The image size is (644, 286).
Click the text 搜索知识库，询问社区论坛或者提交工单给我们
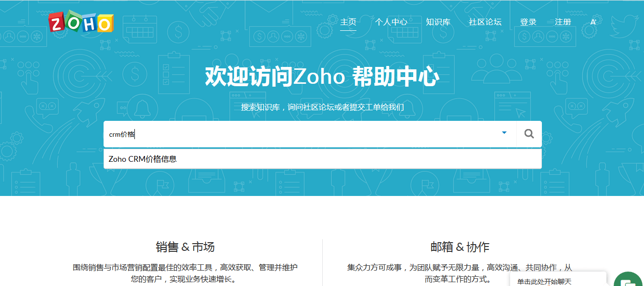pyautogui.click(x=322, y=107)
